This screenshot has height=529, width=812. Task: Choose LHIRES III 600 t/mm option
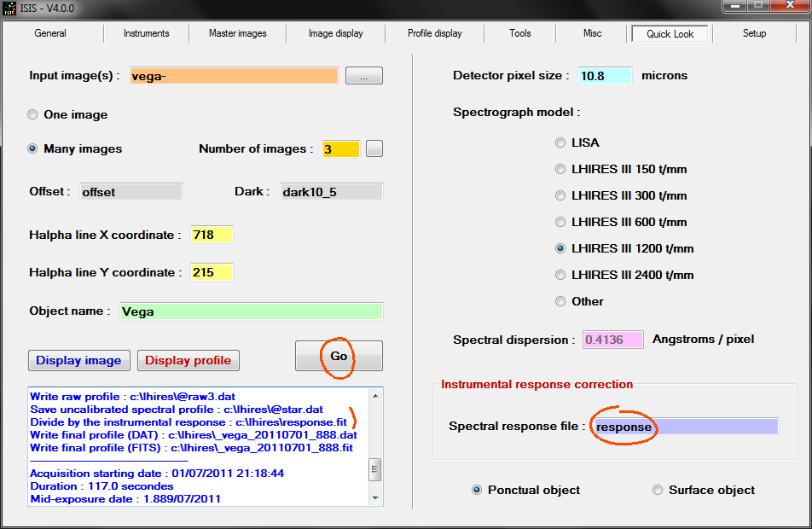pyautogui.click(x=560, y=222)
